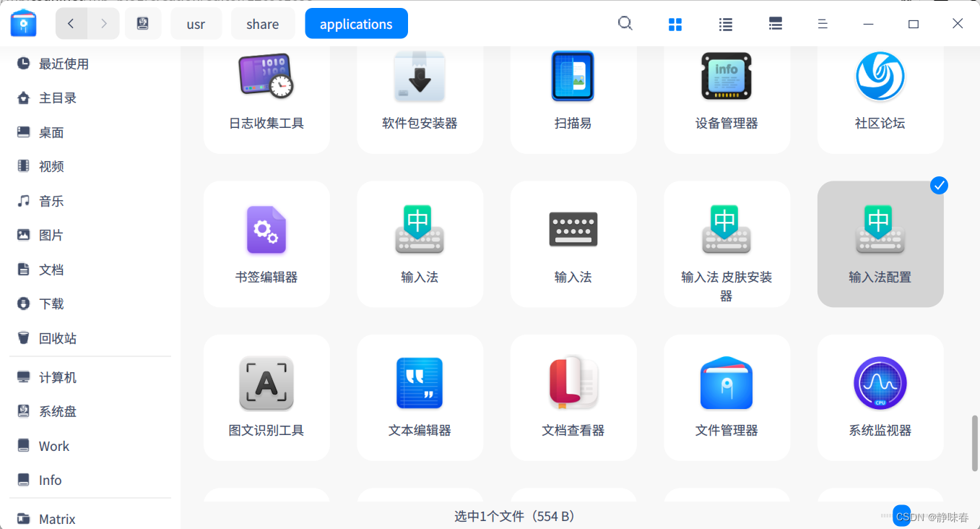980x529 pixels.
Task: Select the 社区论坛 icon
Action: coord(880,76)
